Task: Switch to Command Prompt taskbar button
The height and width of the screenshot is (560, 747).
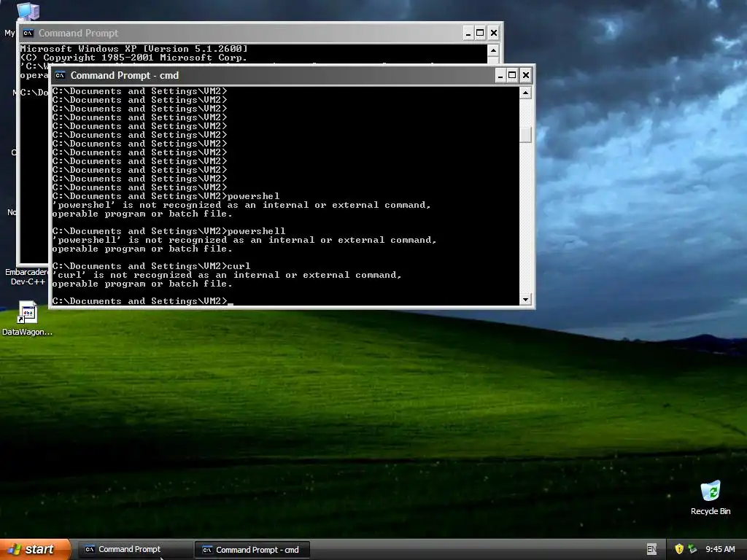Action: click(133, 549)
